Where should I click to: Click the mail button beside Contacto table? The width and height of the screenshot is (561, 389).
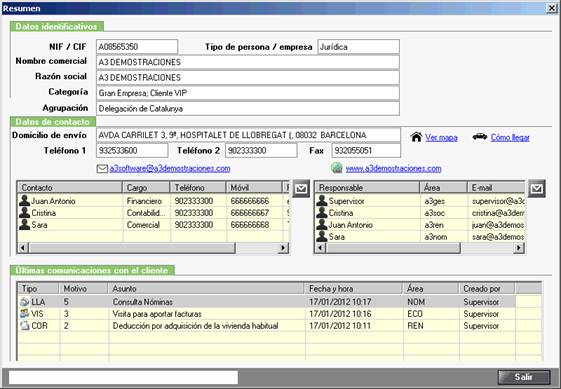pyautogui.click(x=301, y=188)
